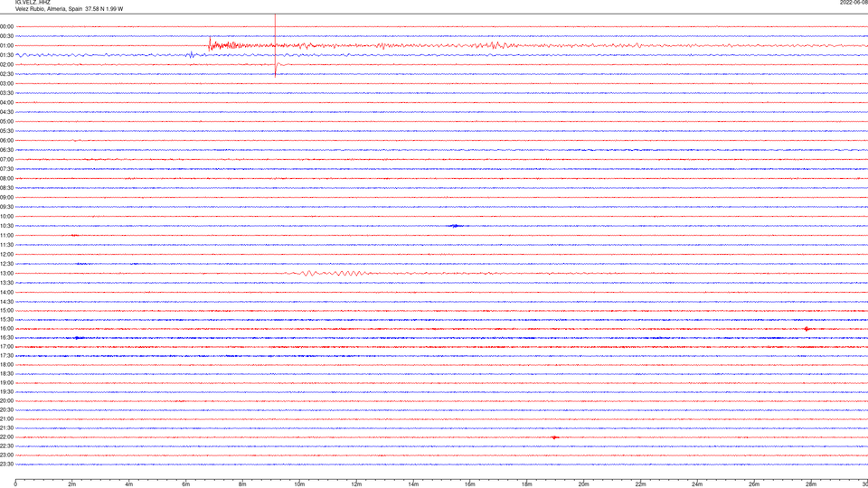Click the 13:00 time label
Image resolution: width=868 pixels, height=488 pixels.
[x=6, y=273]
